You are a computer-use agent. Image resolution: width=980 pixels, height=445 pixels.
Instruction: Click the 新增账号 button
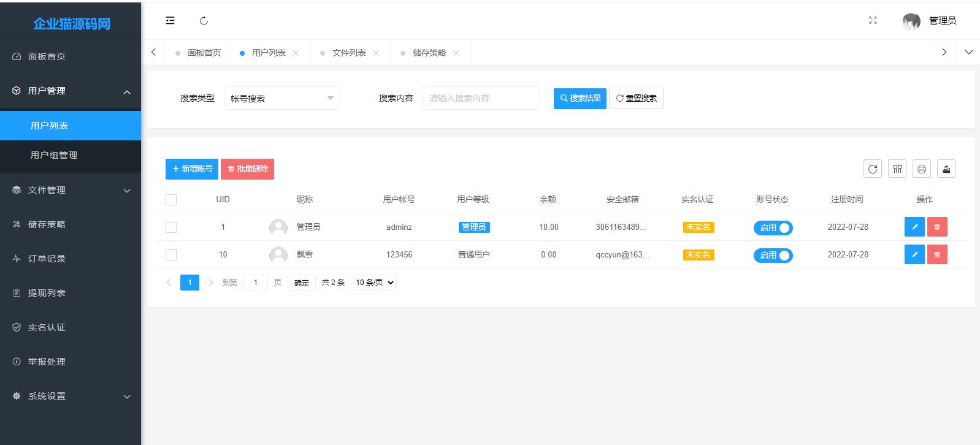192,169
